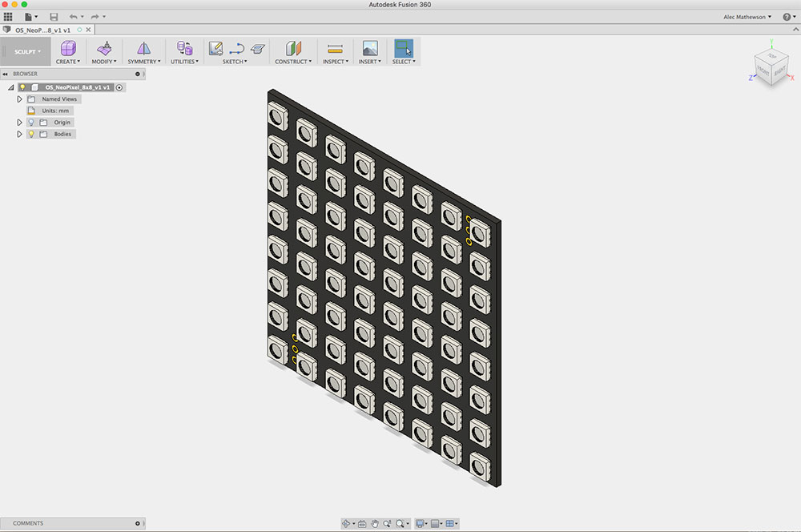Expand the Origin folder
The height and width of the screenshot is (532, 801).
[19, 122]
